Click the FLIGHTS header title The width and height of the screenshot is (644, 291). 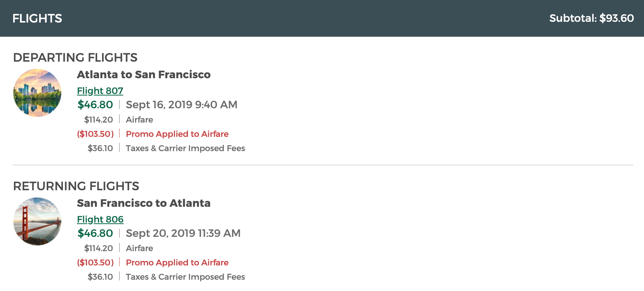pos(37,18)
